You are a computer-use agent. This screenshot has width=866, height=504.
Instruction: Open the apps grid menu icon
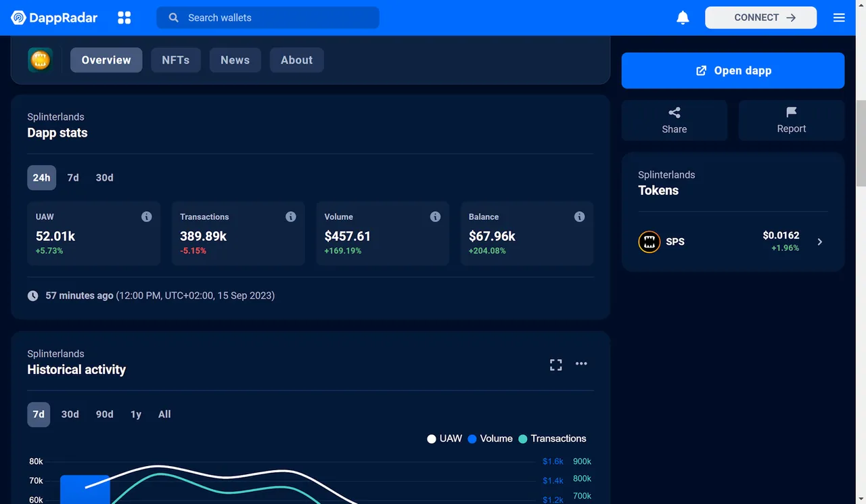click(124, 18)
